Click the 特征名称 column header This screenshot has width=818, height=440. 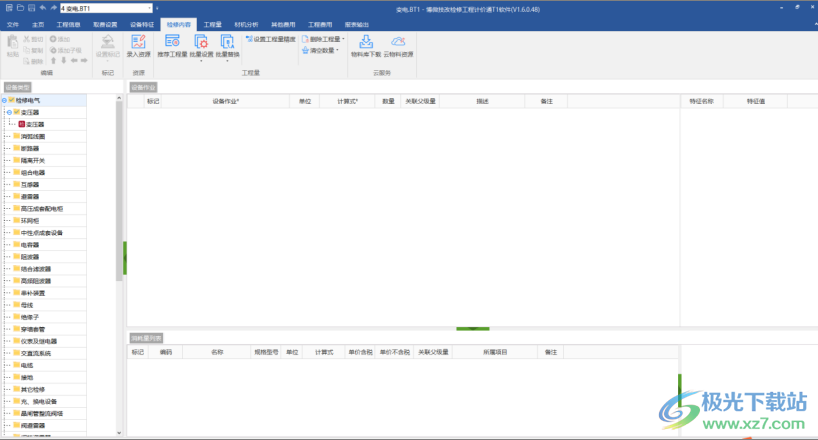tap(702, 101)
